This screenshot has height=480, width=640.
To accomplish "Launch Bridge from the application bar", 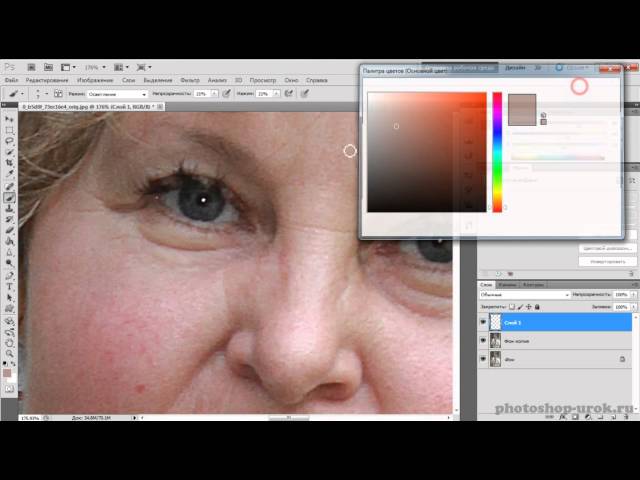I will pos(31,67).
